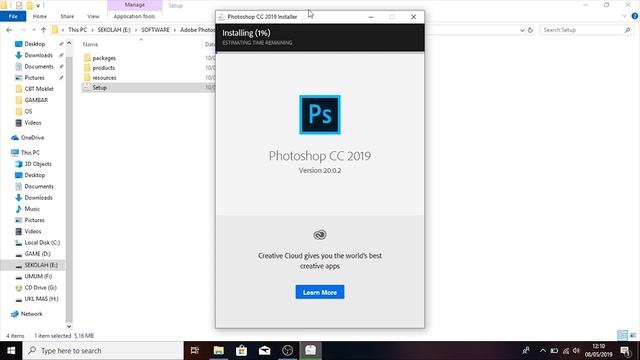Open the CBT Moklet folder
The width and height of the screenshot is (640, 360).
(x=38, y=89)
